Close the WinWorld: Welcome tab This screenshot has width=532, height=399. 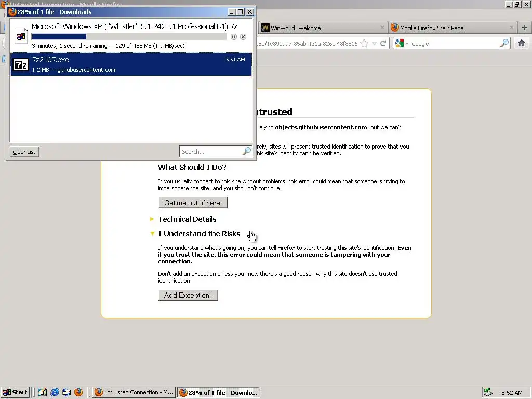coord(382,28)
